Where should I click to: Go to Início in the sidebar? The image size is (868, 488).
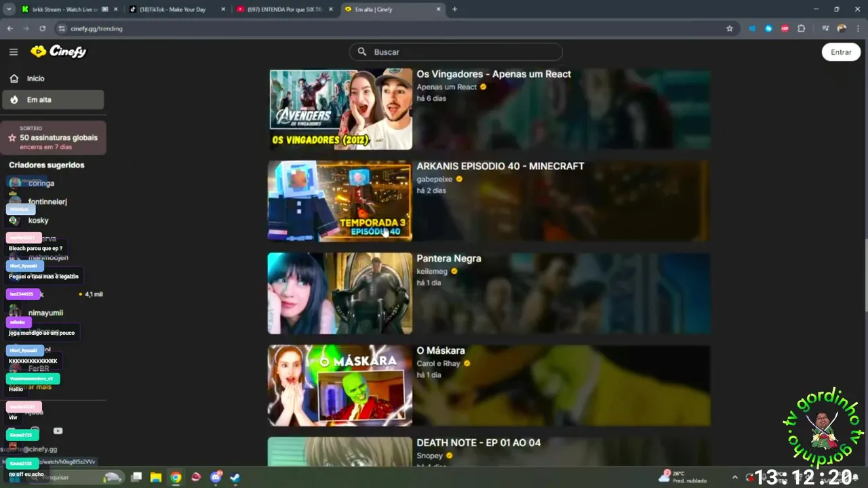(53, 79)
